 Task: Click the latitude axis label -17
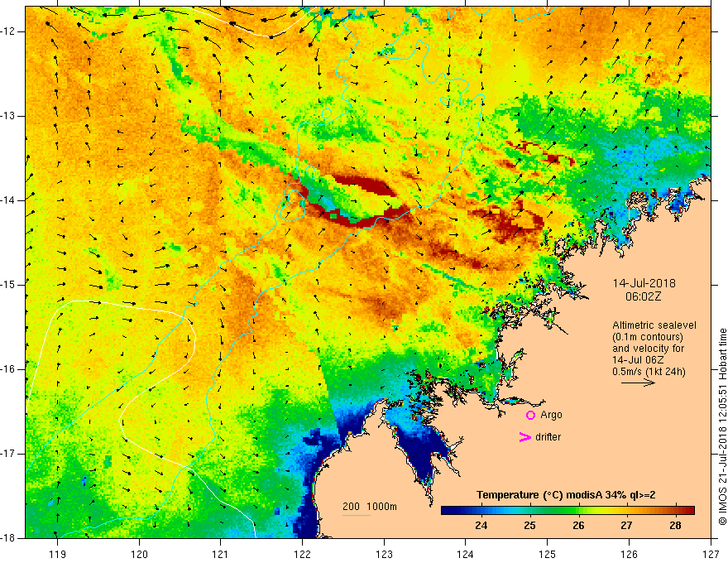(x=9, y=454)
